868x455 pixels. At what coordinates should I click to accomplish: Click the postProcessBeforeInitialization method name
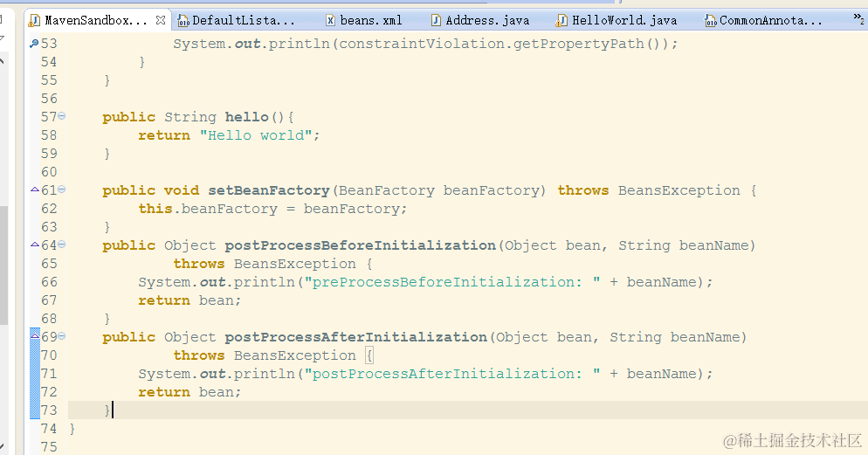(x=361, y=245)
